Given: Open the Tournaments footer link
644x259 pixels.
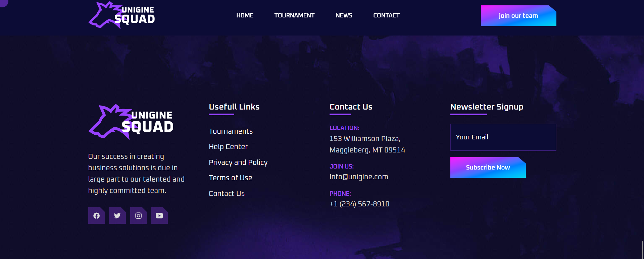Looking at the screenshot, I should (231, 131).
